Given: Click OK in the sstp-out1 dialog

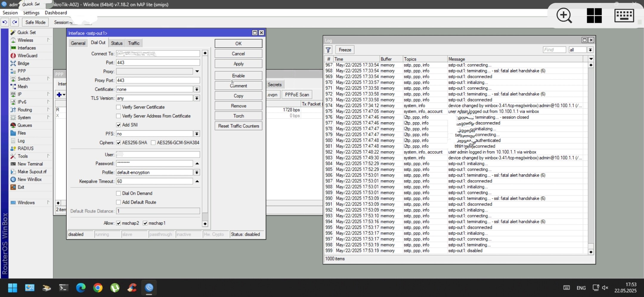Looking at the screenshot, I should (x=239, y=44).
